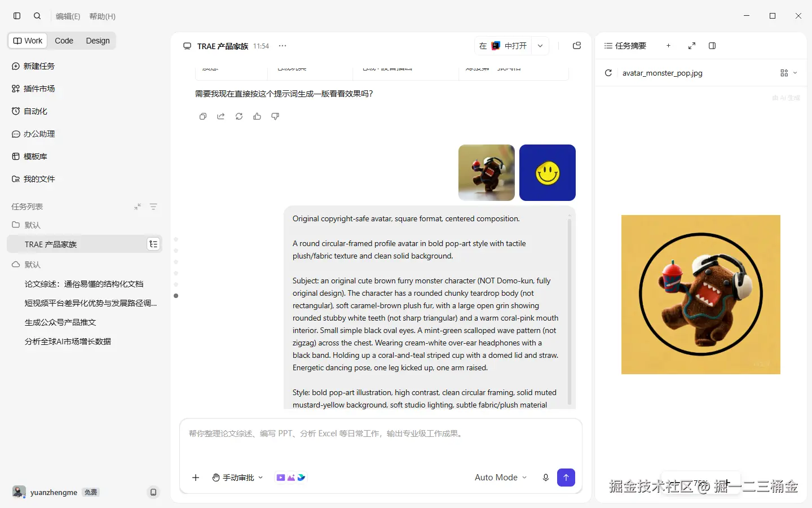Screen dimensions: 812x508
Task: Click the media tools icon group
Action: (x=290, y=478)
